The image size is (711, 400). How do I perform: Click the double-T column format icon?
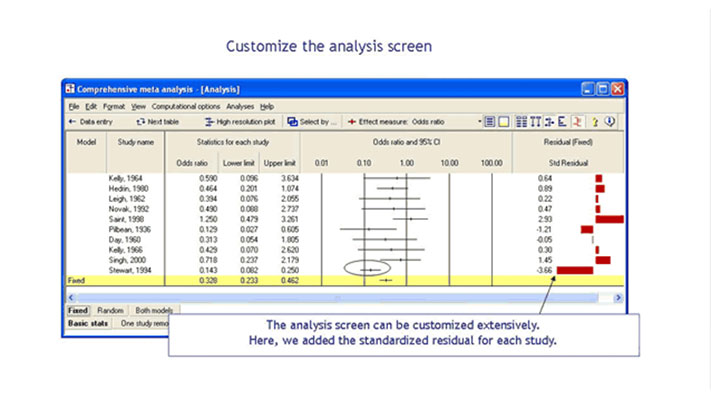coord(536,122)
